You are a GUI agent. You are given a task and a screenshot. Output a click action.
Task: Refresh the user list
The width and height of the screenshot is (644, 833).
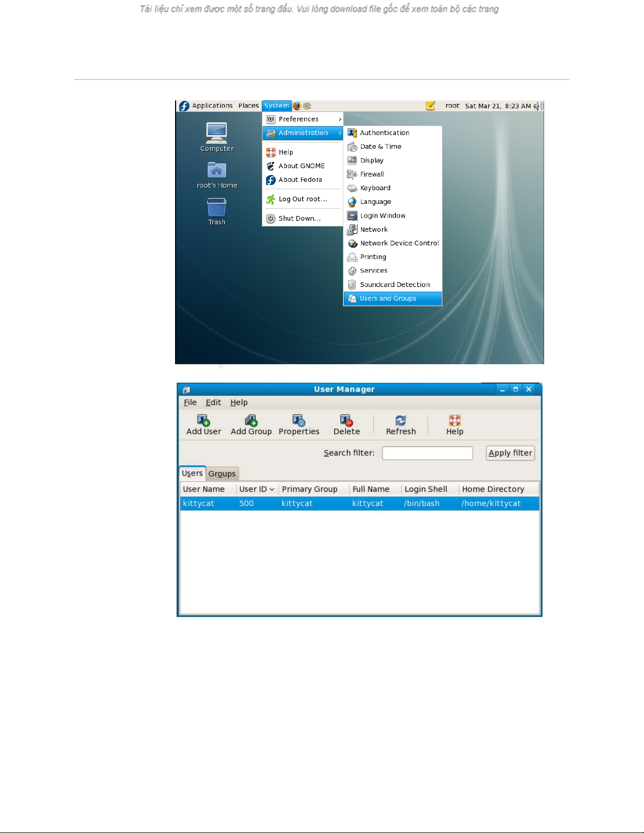(x=401, y=425)
